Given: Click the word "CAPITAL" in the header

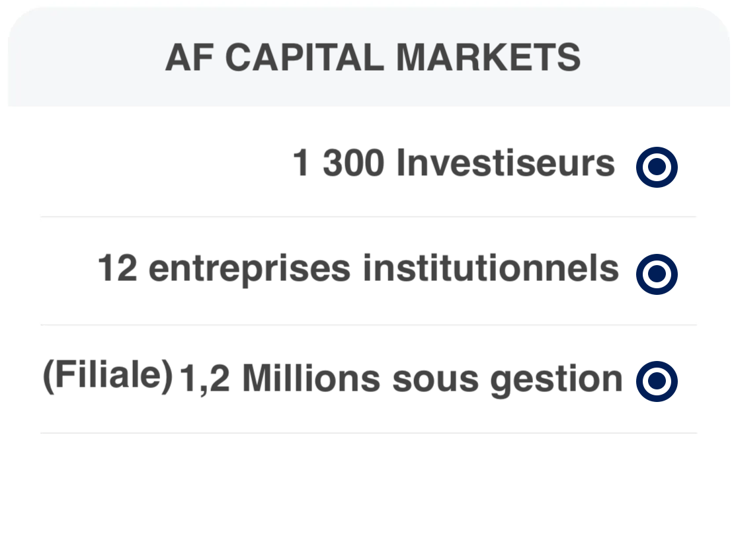Looking at the screenshot, I should click(x=308, y=58).
